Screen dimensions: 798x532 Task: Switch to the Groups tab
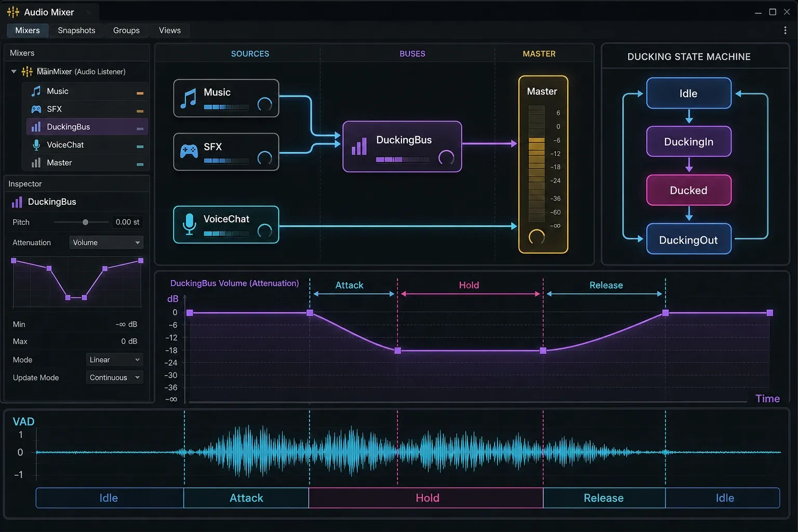[126, 30]
